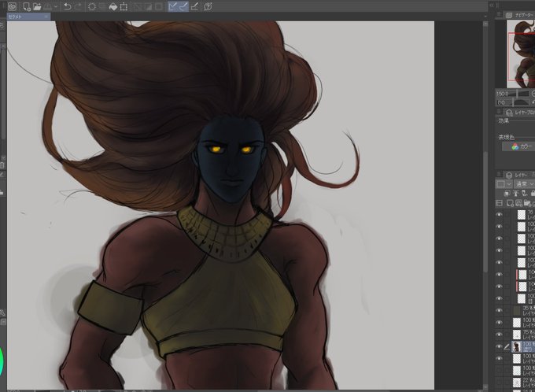Hide the topmost 76% layer via eye icon

pos(499,214)
